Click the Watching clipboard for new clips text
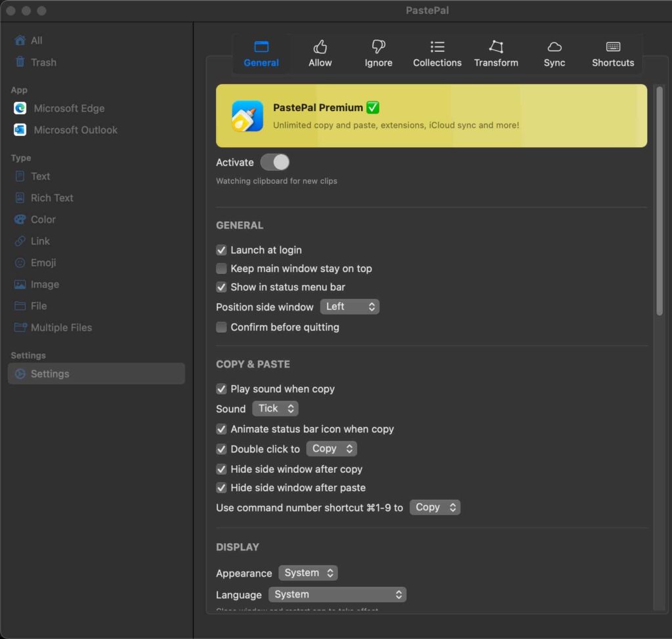The width and height of the screenshot is (672, 639). 276,181
